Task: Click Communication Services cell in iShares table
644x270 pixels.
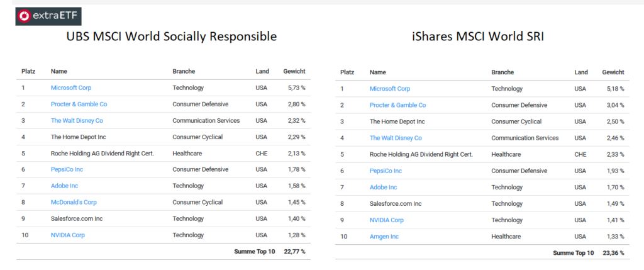Action: [x=525, y=138]
